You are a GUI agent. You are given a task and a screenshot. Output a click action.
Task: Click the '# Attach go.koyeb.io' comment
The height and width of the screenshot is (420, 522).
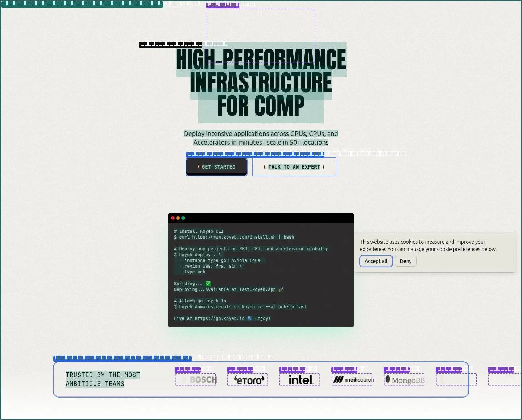pyautogui.click(x=200, y=301)
